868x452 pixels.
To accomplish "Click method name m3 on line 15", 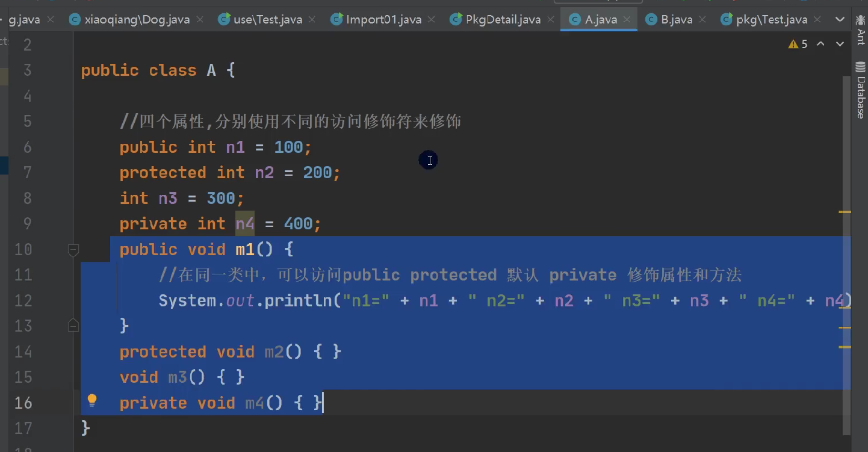I will (178, 377).
